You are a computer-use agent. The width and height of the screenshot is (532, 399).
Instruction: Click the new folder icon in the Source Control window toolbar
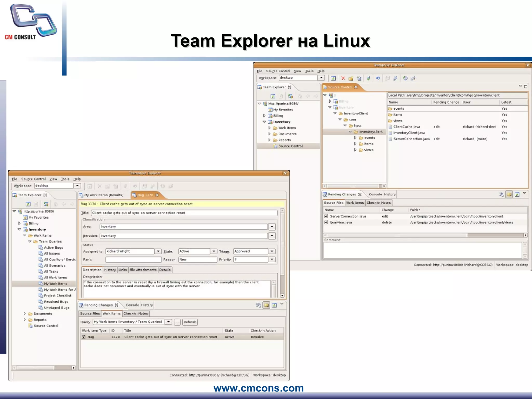(x=351, y=78)
